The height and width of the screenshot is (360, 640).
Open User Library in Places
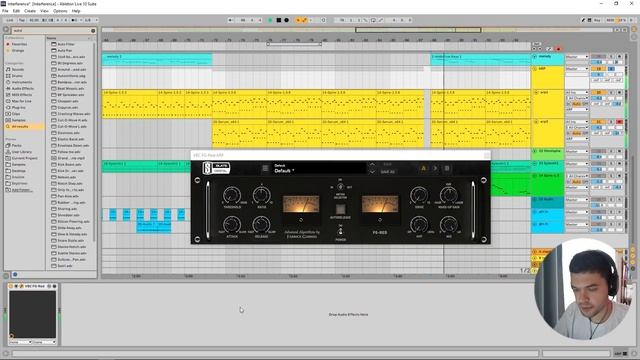pyautogui.click(x=22, y=152)
